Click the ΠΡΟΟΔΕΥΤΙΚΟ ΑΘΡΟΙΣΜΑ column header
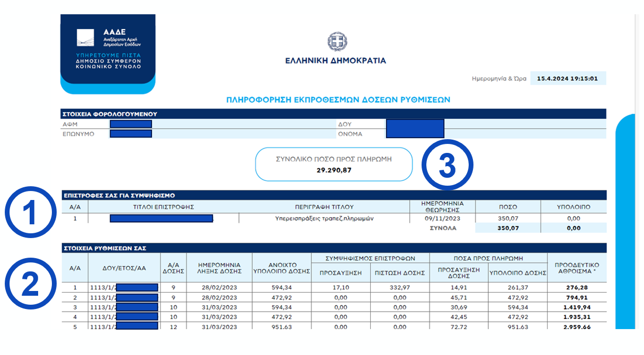The image size is (644, 355). [x=576, y=268]
